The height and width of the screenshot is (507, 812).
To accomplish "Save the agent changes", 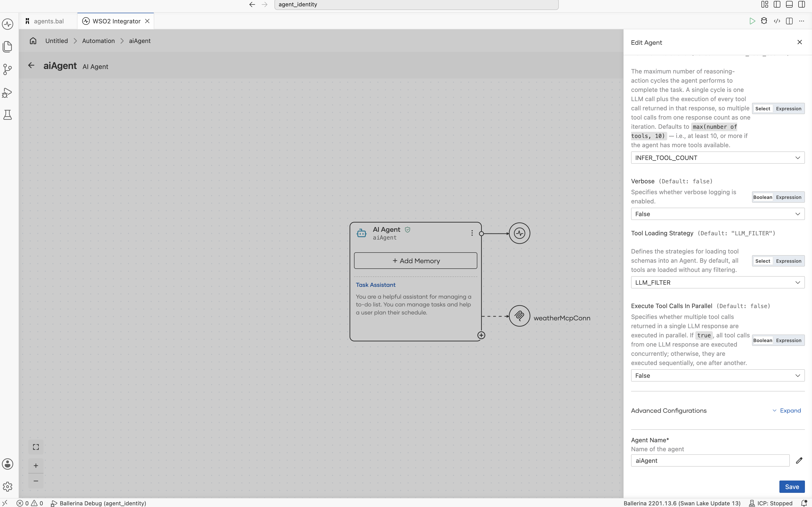I will (x=792, y=486).
